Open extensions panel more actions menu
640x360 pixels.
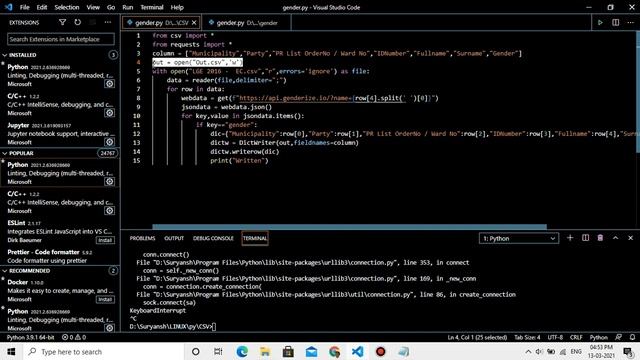coord(108,22)
